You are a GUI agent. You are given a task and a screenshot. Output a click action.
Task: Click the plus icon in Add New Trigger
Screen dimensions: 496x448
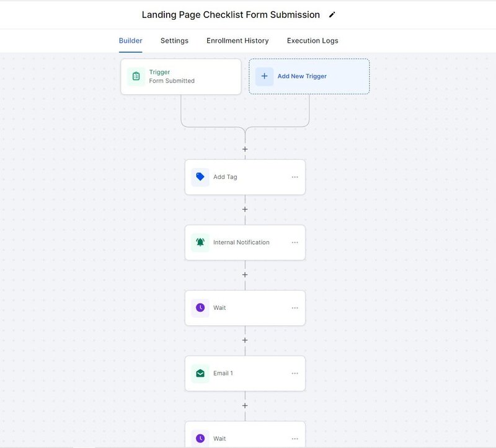click(x=264, y=76)
